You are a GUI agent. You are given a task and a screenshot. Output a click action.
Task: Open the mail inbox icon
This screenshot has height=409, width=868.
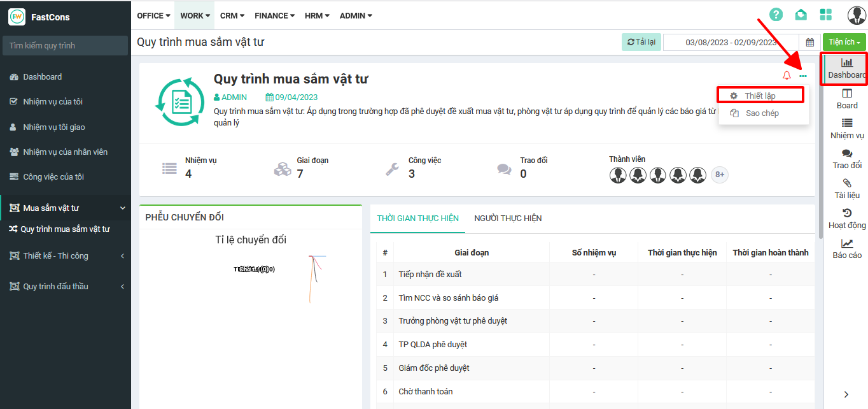point(801,15)
